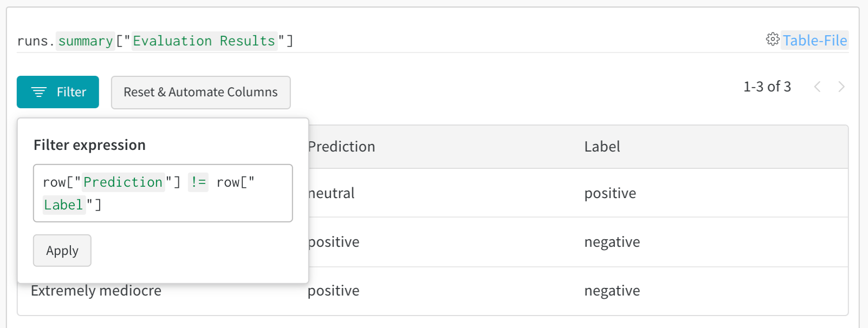Screen dimensions: 868x328
Task: Toggle the Filter panel open or closed
Action: pyautogui.click(x=58, y=92)
